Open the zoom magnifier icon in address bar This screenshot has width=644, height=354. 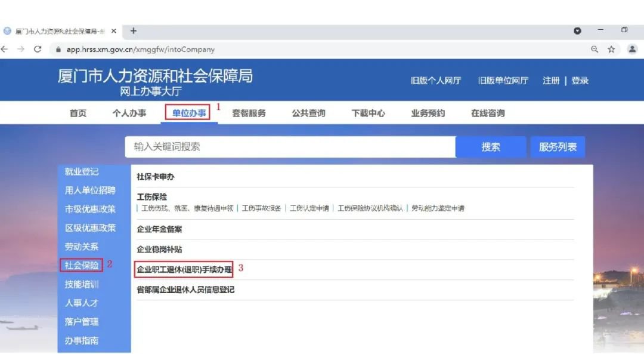point(595,50)
